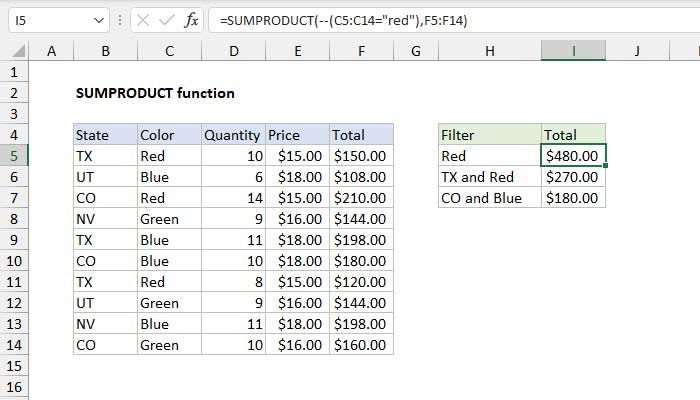Image resolution: width=700 pixels, height=400 pixels.
Task: Click quantity 14 in row 7
Action: 233,198
